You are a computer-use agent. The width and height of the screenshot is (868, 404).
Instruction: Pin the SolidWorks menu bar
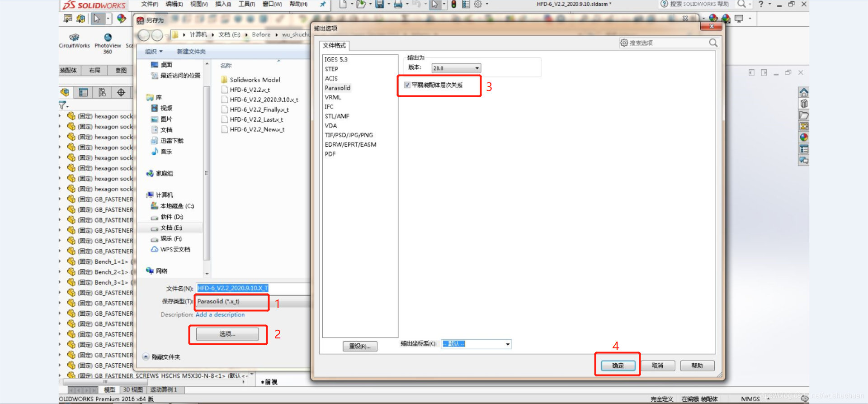(x=323, y=5)
